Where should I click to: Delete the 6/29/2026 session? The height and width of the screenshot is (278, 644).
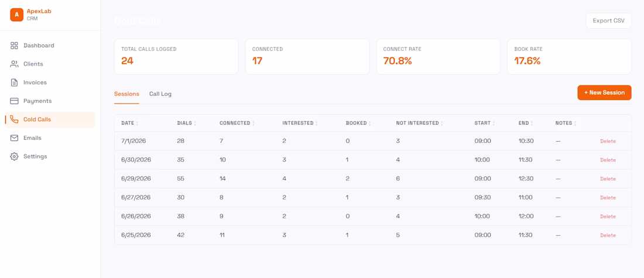(608, 179)
